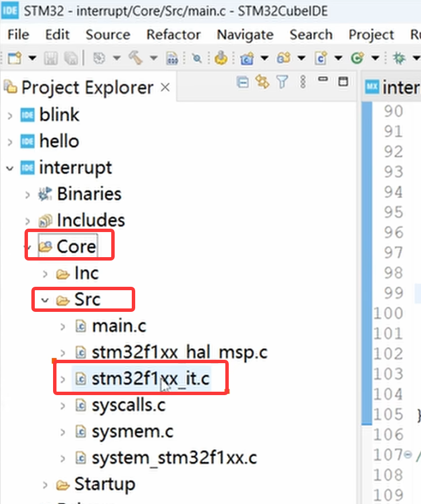Click the green Debug bug icon
Screen dimensions: 421x504
click(399, 58)
